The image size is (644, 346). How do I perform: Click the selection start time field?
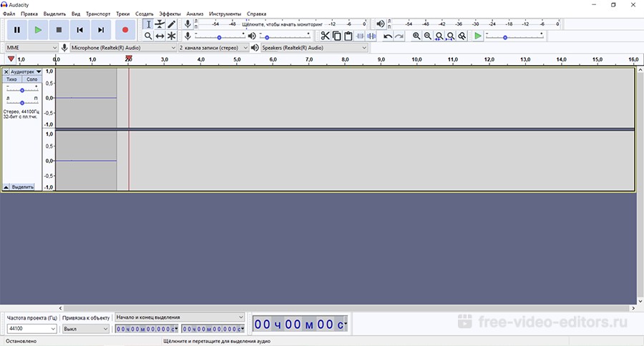[x=147, y=329]
